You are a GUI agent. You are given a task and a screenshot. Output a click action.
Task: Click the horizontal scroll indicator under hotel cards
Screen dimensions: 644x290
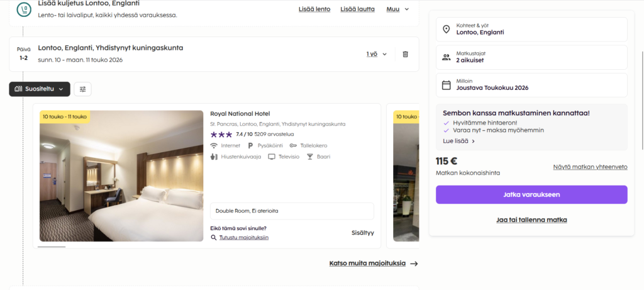[52, 247]
